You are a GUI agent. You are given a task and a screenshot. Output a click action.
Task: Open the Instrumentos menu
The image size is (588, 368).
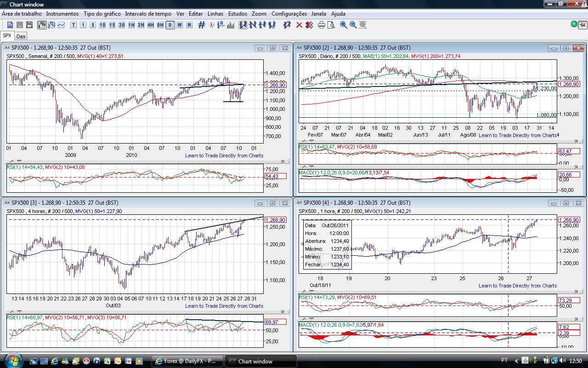[62, 14]
